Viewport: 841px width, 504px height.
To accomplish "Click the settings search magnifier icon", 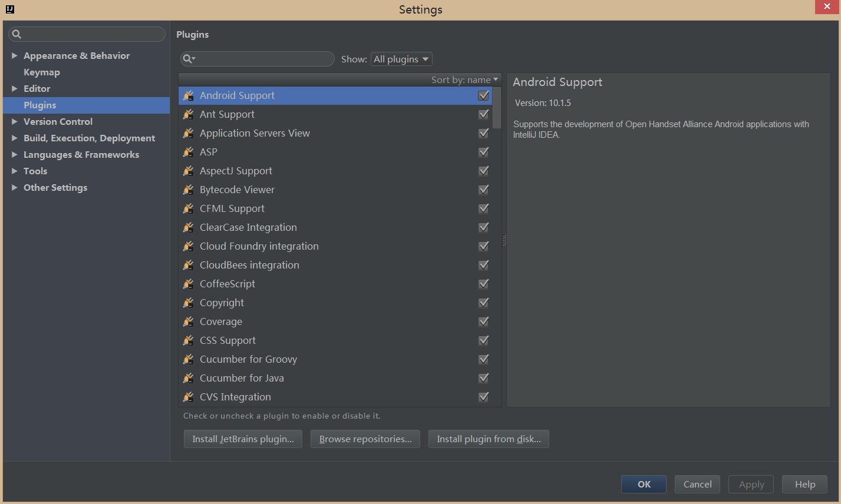I will 17,34.
